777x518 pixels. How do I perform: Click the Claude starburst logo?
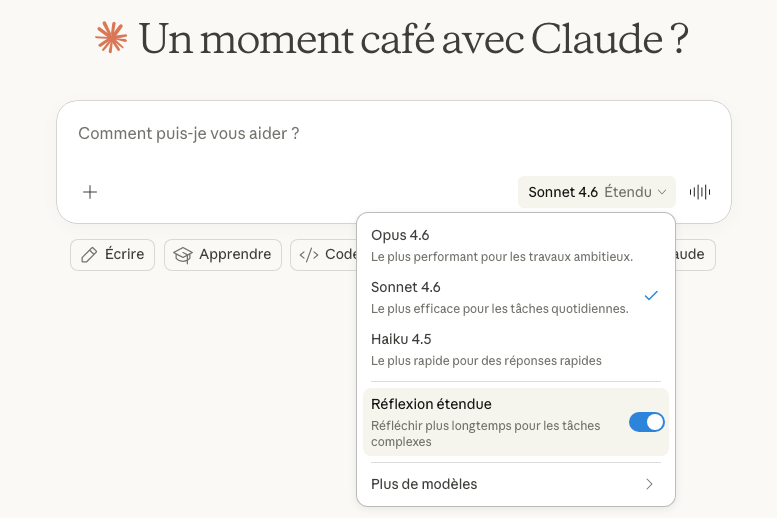click(111, 38)
